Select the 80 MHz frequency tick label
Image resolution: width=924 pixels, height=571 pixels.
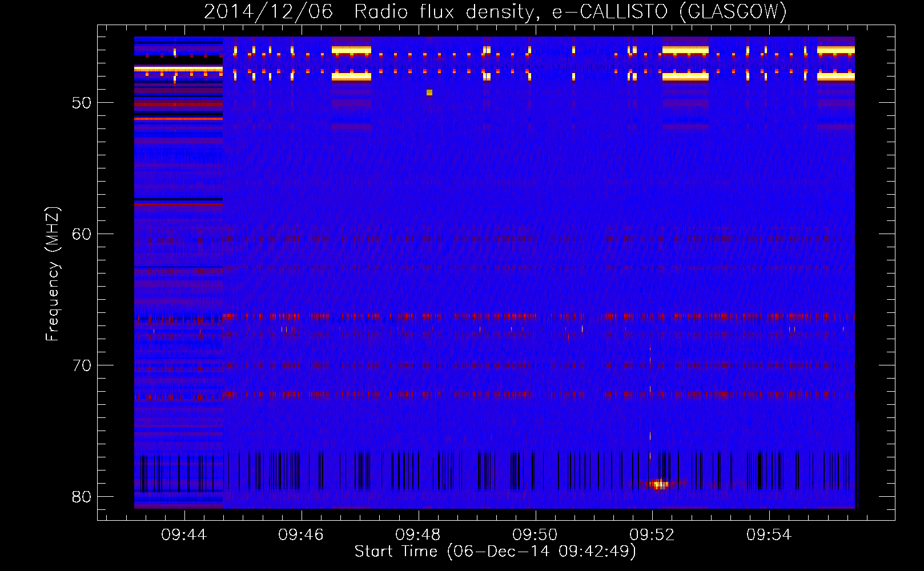pyautogui.click(x=82, y=497)
